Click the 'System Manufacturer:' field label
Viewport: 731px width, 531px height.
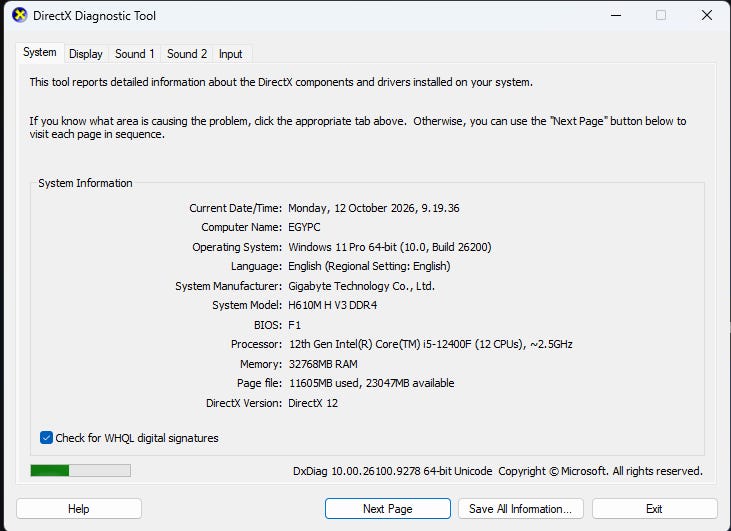[x=228, y=286]
